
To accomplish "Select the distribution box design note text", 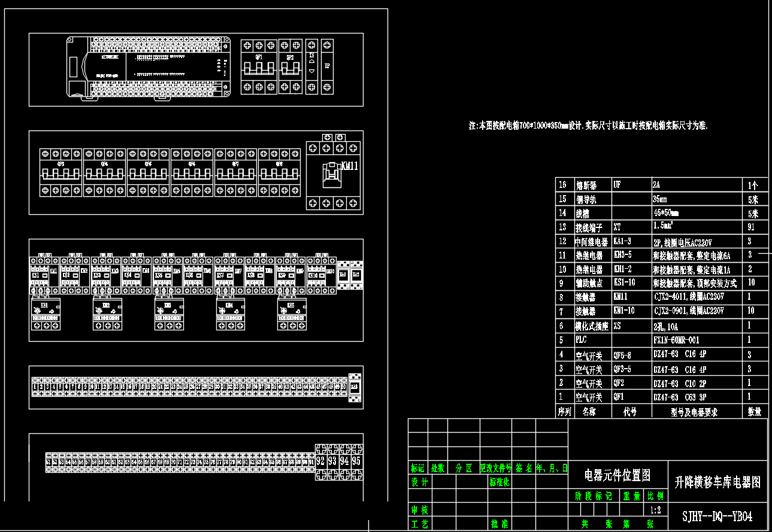I will 588,126.
